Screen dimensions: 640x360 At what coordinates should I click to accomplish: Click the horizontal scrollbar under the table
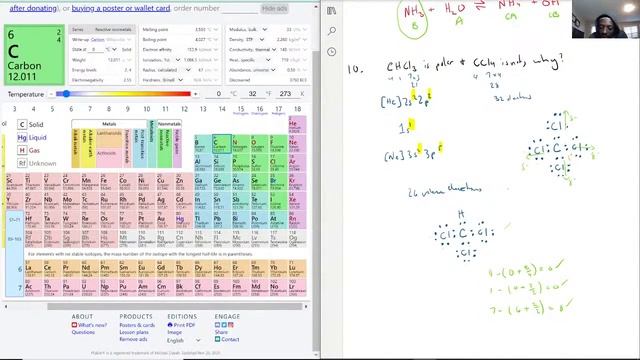point(175,306)
